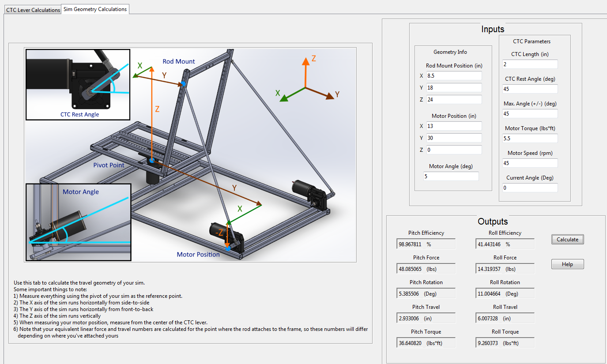Select the Pitch Torque output value
The height and width of the screenshot is (364, 607).
click(x=426, y=343)
